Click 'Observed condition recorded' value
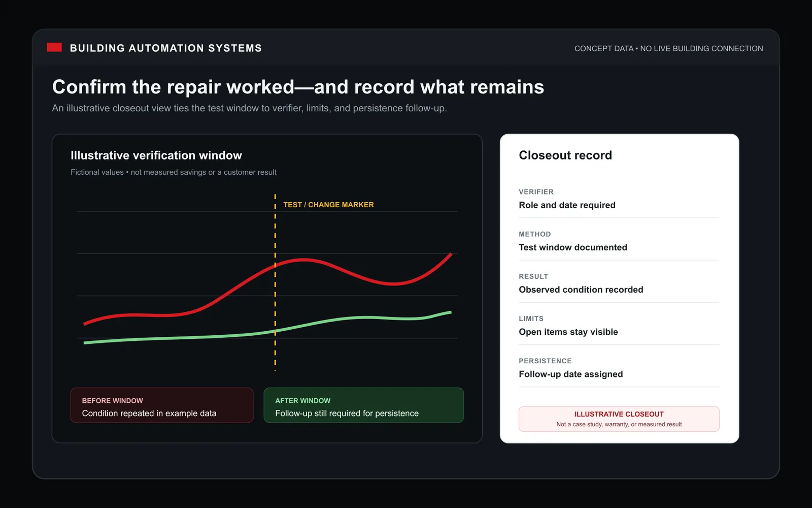Screen dimensions: 812x508 click(x=581, y=290)
